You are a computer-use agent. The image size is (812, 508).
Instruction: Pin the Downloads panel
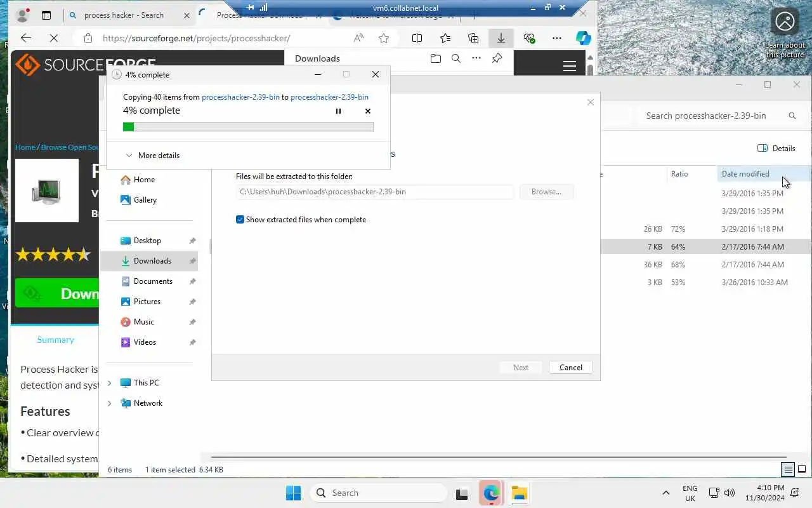497,58
